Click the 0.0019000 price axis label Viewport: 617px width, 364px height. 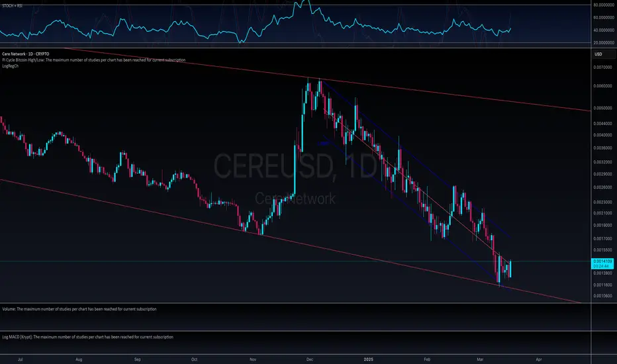point(602,226)
